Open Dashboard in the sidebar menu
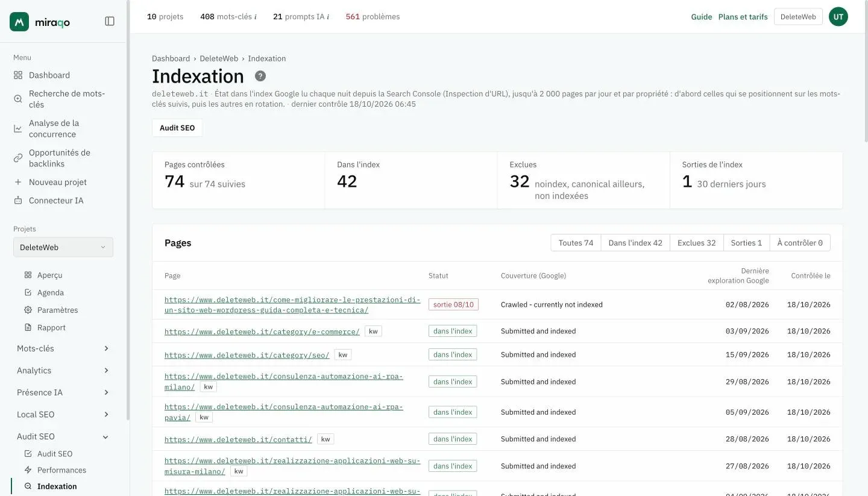868x496 pixels. (49, 75)
